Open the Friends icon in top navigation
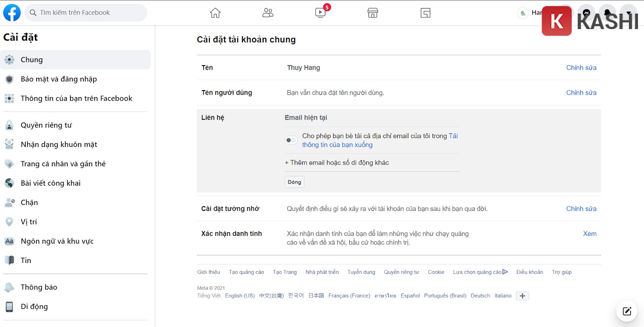Image resolution: width=644 pixels, height=327 pixels. click(x=268, y=13)
